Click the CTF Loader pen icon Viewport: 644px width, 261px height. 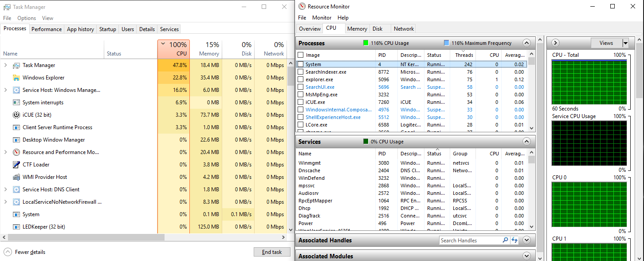click(16, 165)
